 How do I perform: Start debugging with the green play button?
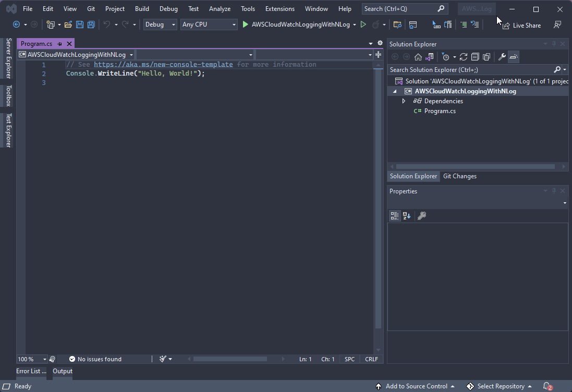coord(245,24)
